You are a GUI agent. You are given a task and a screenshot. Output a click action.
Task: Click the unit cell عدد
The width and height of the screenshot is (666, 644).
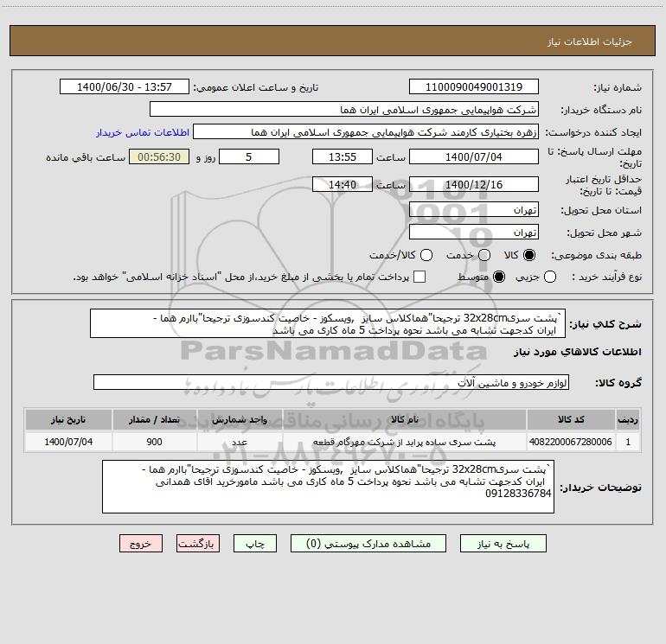[x=240, y=442]
